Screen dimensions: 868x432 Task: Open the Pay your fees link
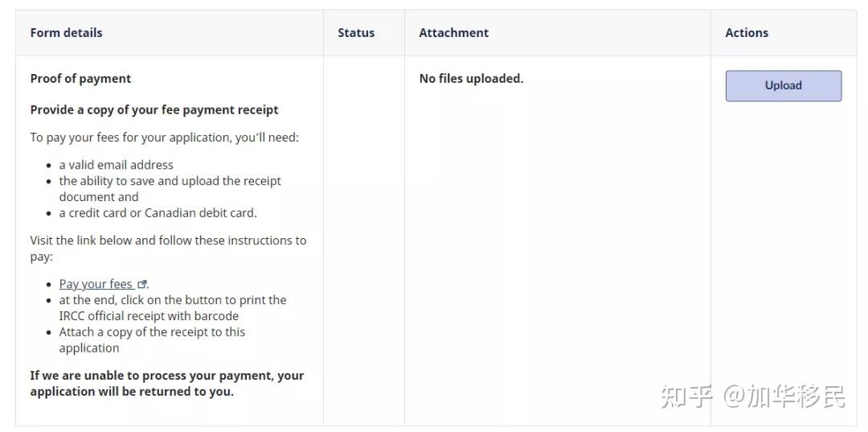[x=96, y=284]
